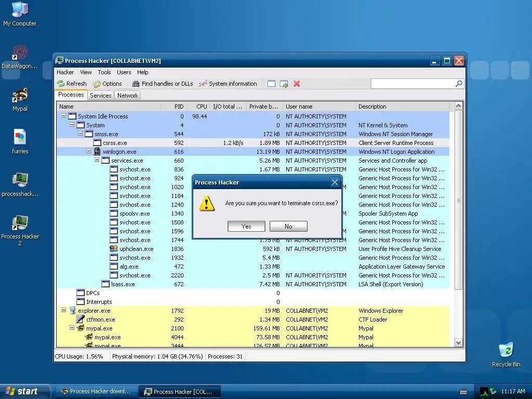Select the Process Hacker 2 shortcut
Viewport: 532px width, 399px height.
[20, 230]
